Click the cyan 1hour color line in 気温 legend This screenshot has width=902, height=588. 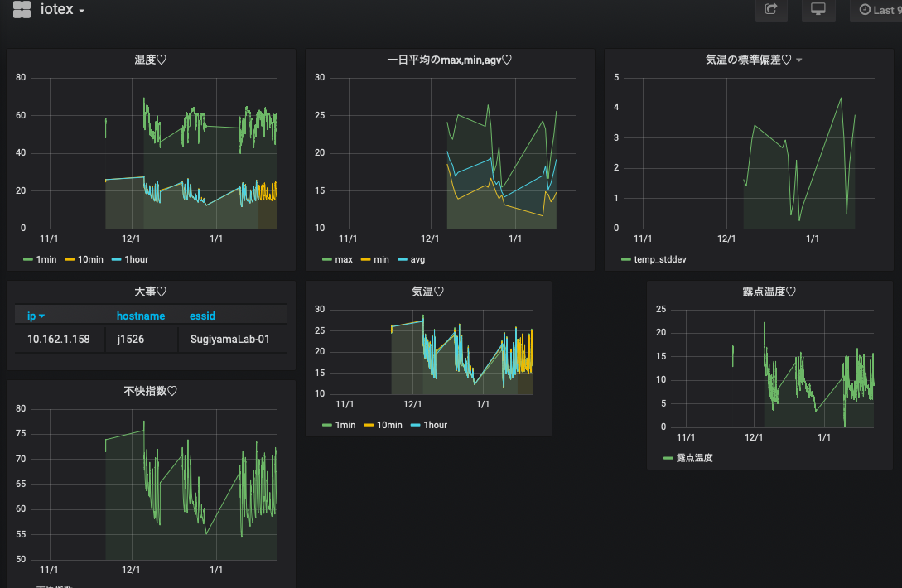414,425
